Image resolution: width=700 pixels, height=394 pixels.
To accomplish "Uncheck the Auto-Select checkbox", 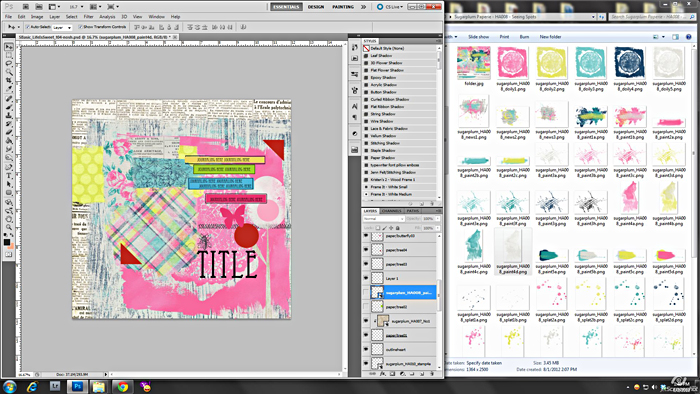I will click(28, 27).
